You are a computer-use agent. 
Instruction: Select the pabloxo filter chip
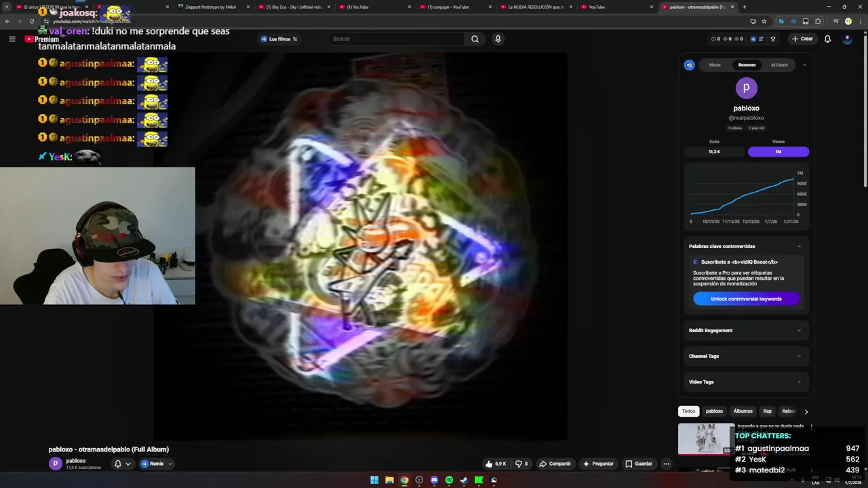coord(714,411)
